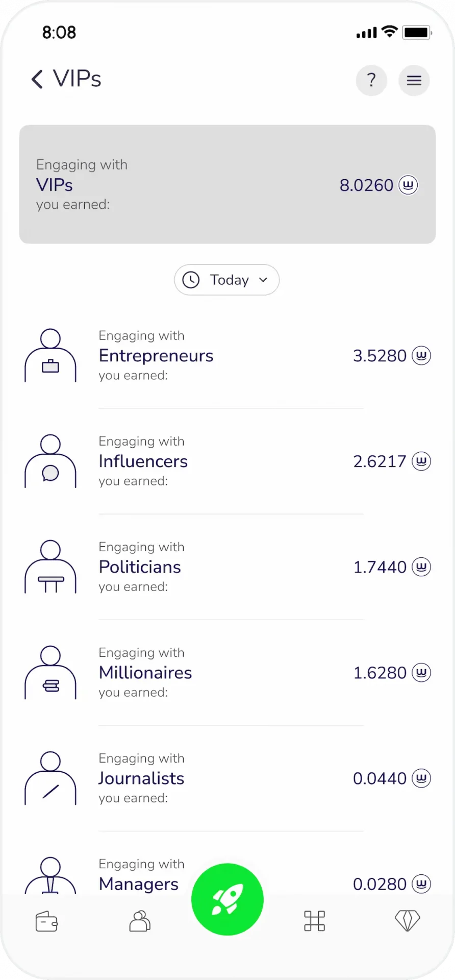Open the Managers category label

click(x=139, y=884)
